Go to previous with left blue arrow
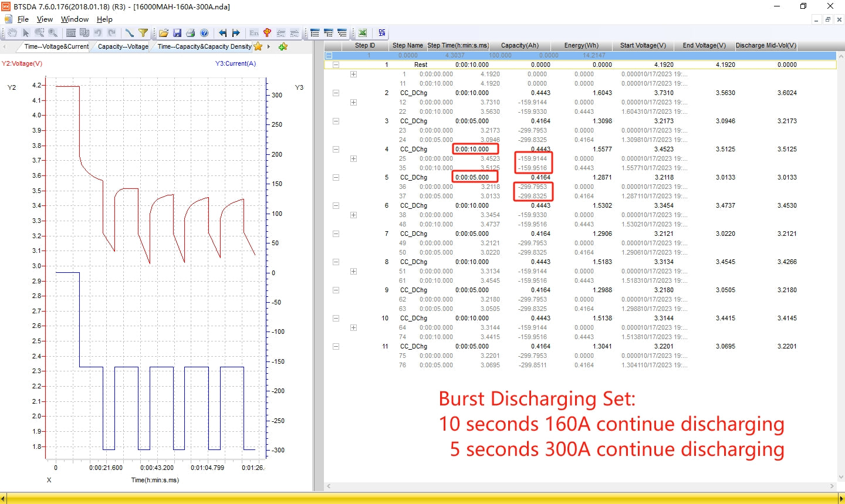The width and height of the screenshot is (845, 504). [222, 33]
